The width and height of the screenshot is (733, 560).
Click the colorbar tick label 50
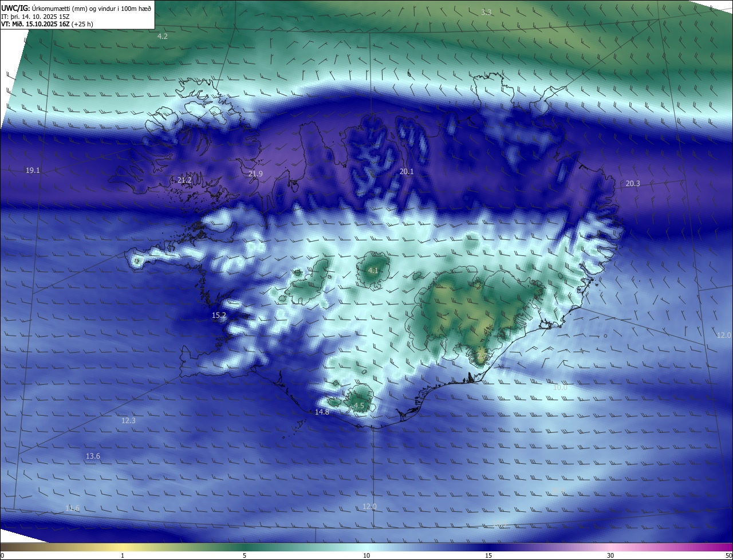pos(728,555)
